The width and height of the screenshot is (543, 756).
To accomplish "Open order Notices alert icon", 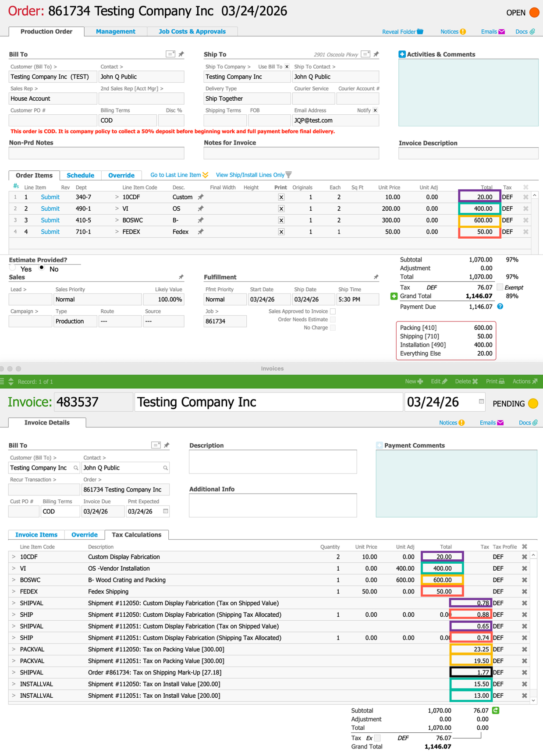I will tap(463, 32).
